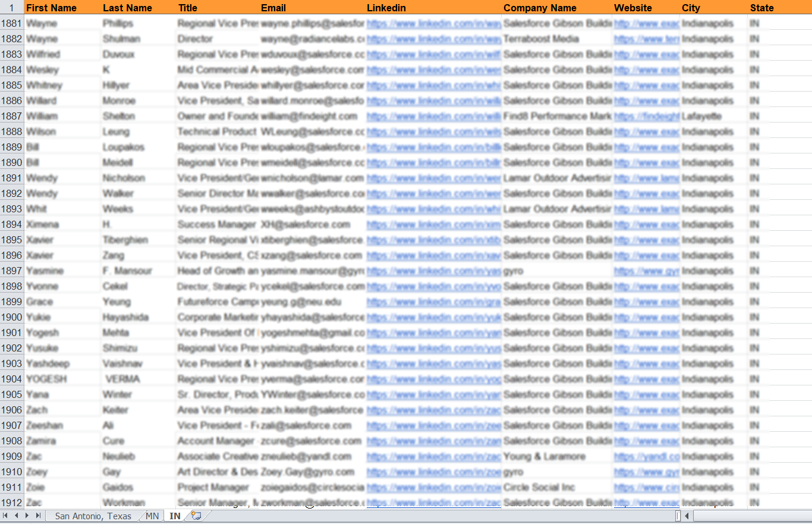Select the First Name column header
This screenshot has width=812, height=524.
coord(62,8)
